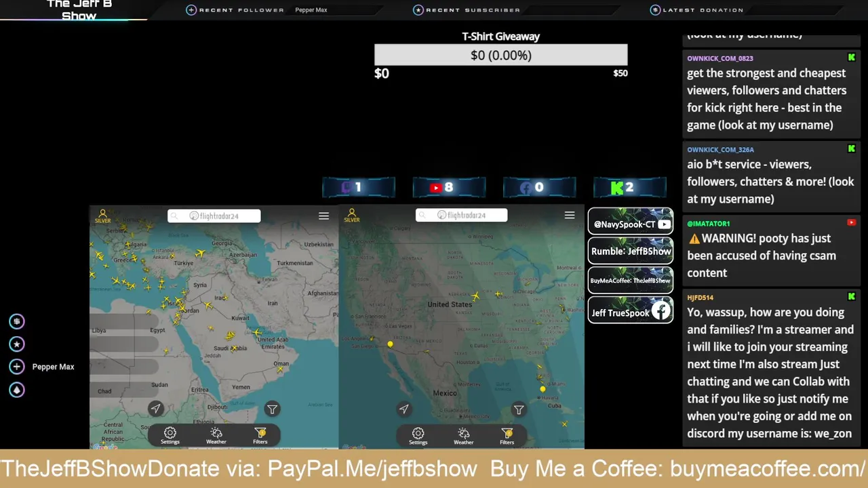Viewport: 868px width, 488px height.
Task: Click flightradar24 search field on United States map
Action: [x=462, y=215]
